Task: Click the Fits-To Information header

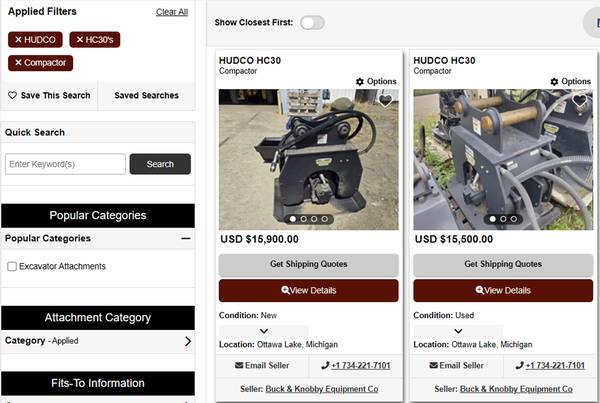Action: click(x=98, y=383)
